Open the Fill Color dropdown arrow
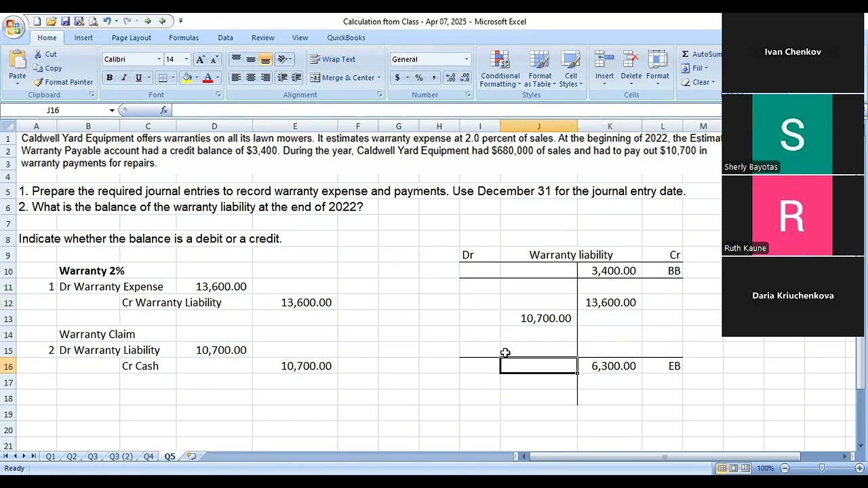The width and height of the screenshot is (868, 488). tap(196, 78)
